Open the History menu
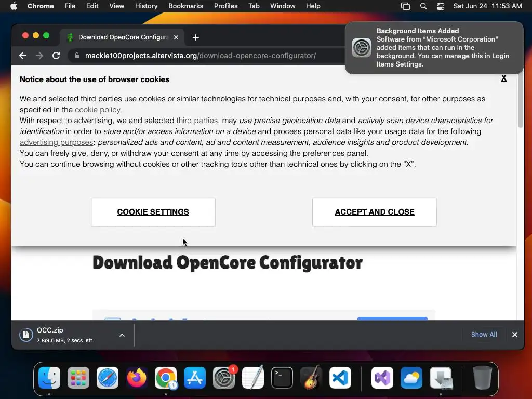Image resolution: width=532 pixels, height=399 pixels. [146, 6]
